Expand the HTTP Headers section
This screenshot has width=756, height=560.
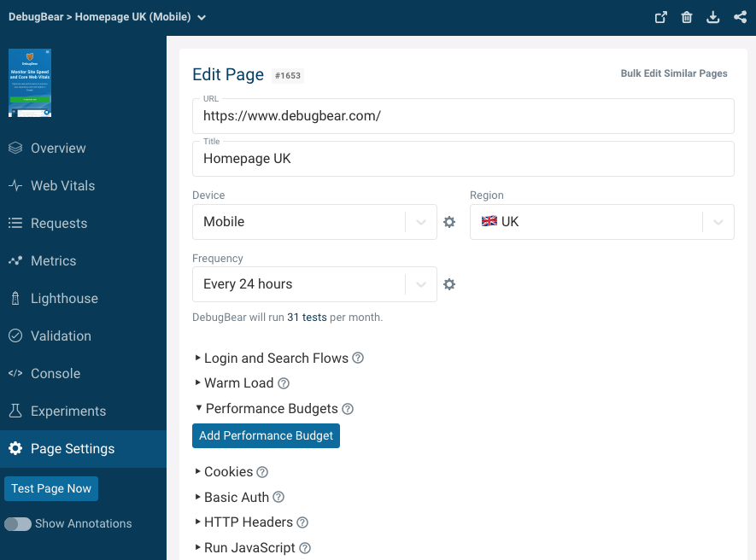[244, 522]
